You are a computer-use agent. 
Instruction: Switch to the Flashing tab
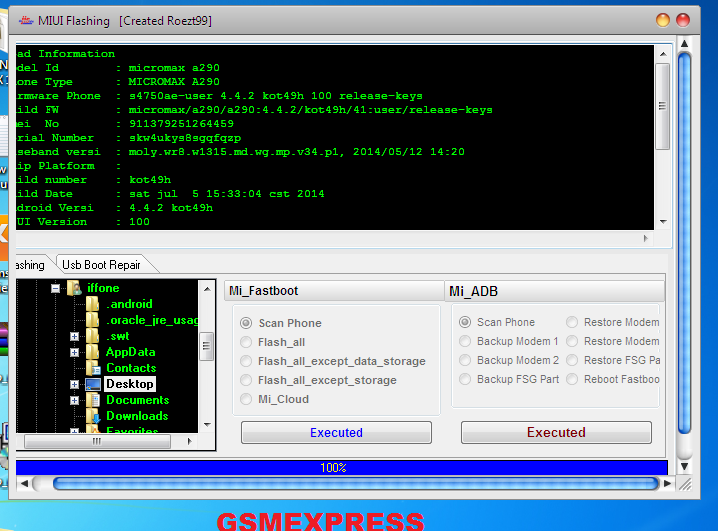(x=30, y=265)
